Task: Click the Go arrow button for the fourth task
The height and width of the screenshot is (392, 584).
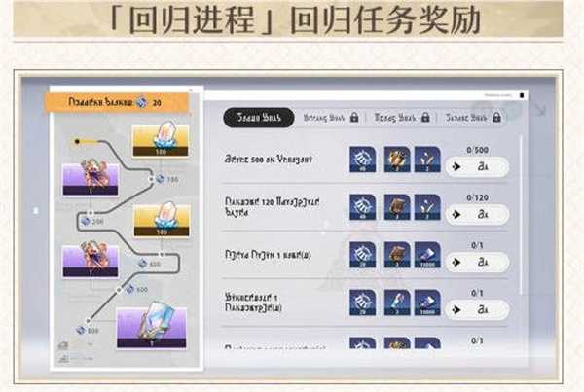Action: tap(477, 309)
